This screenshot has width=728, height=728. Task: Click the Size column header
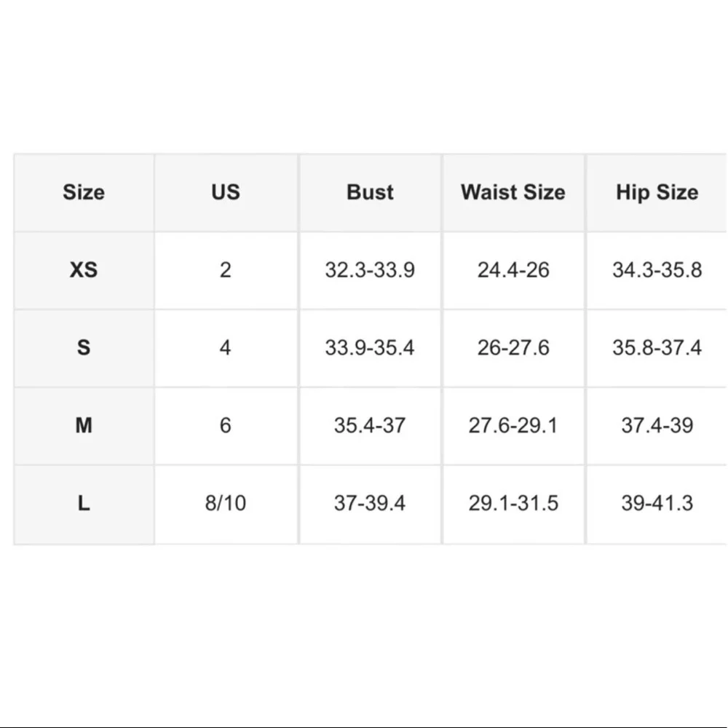point(84,192)
